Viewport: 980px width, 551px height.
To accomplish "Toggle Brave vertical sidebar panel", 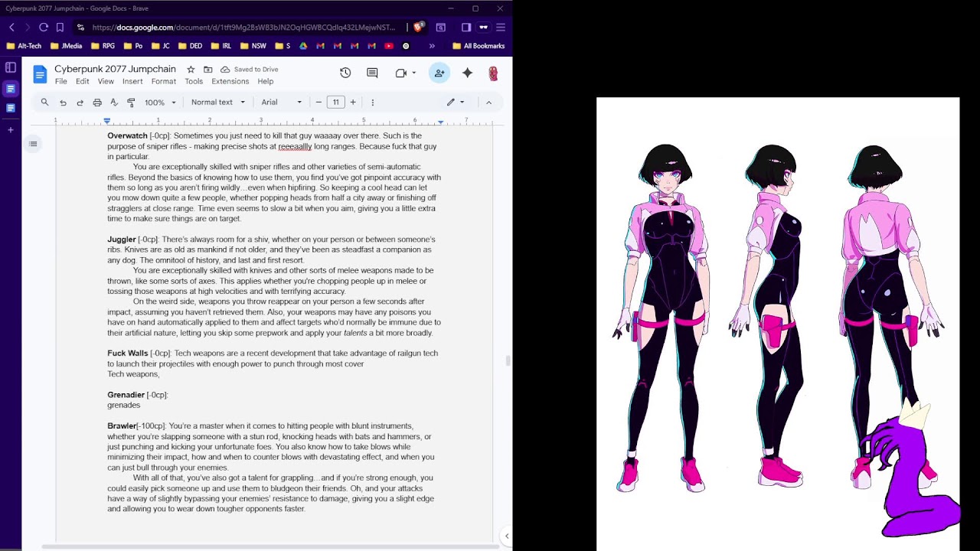I will (x=11, y=67).
